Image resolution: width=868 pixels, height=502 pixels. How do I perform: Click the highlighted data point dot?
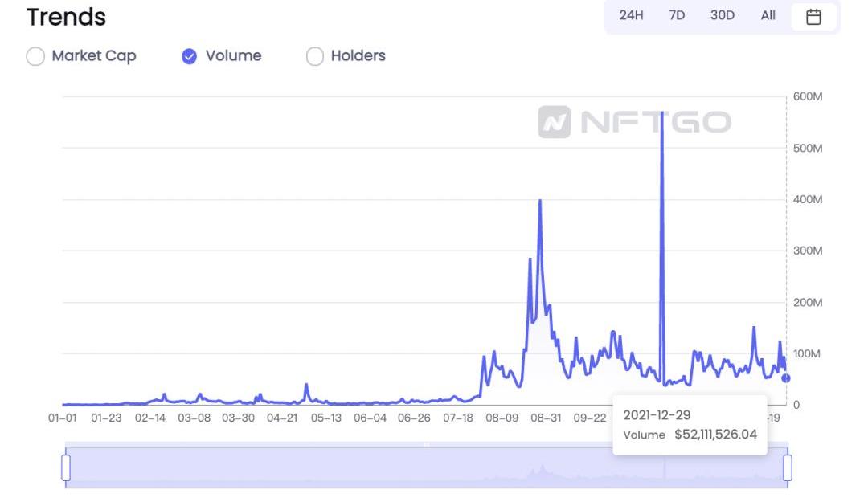(x=786, y=378)
